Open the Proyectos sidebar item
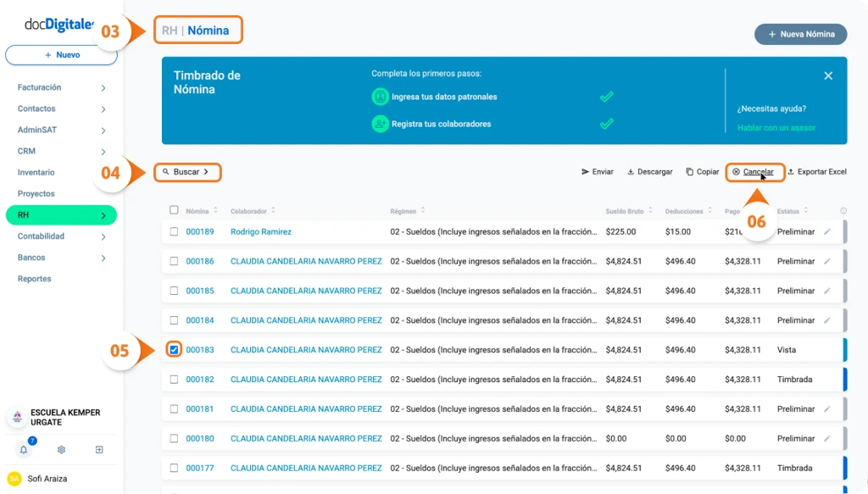The width and height of the screenshot is (868, 494). (36, 193)
